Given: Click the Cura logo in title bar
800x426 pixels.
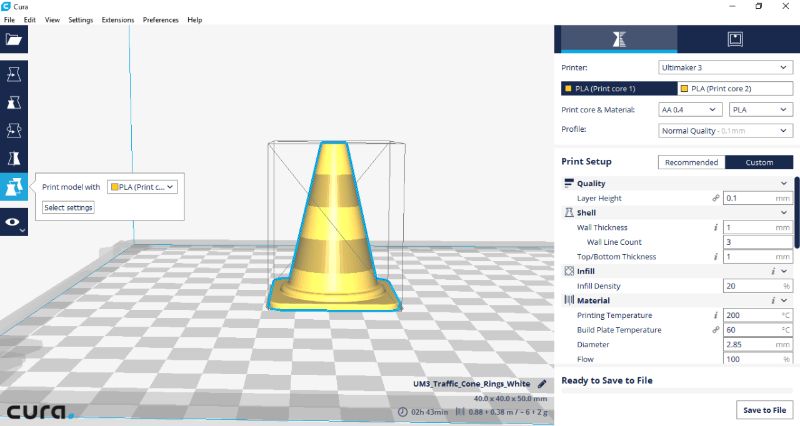Looking at the screenshot, I should coord(6,6).
